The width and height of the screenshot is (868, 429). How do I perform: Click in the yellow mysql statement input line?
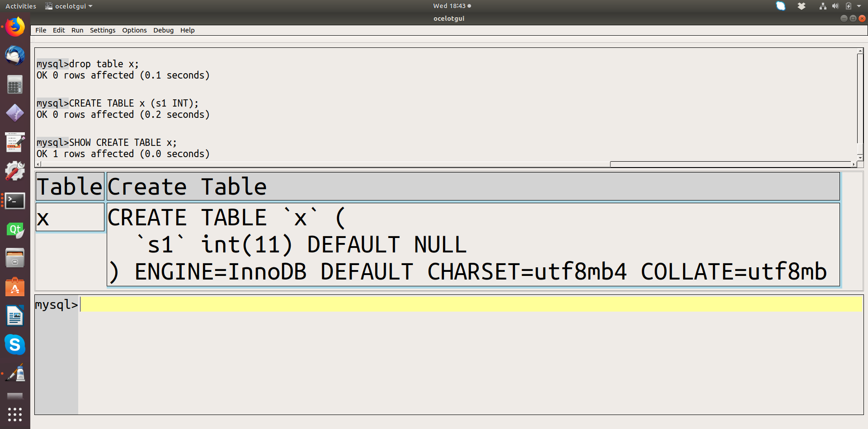pyautogui.click(x=472, y=304)
